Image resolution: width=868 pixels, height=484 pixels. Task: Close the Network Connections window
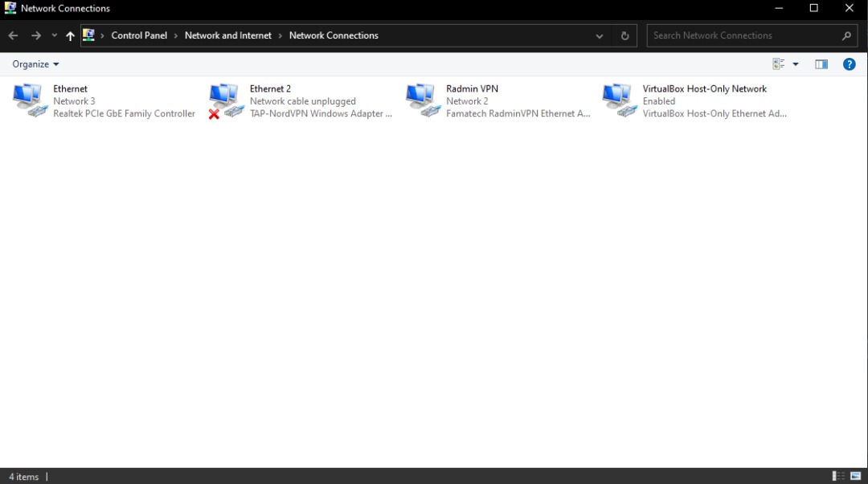(x=850, y=8)
